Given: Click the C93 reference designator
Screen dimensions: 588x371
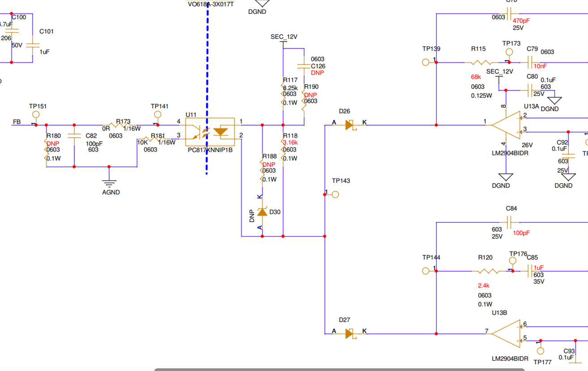Looking at the screenshot, I should (x=569, y=351).
